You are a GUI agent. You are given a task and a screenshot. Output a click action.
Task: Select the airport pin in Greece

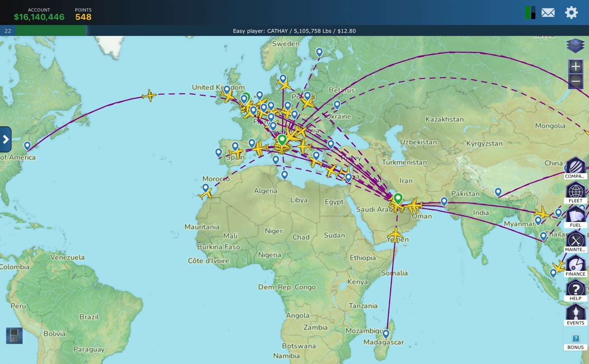tap(316, 155)
